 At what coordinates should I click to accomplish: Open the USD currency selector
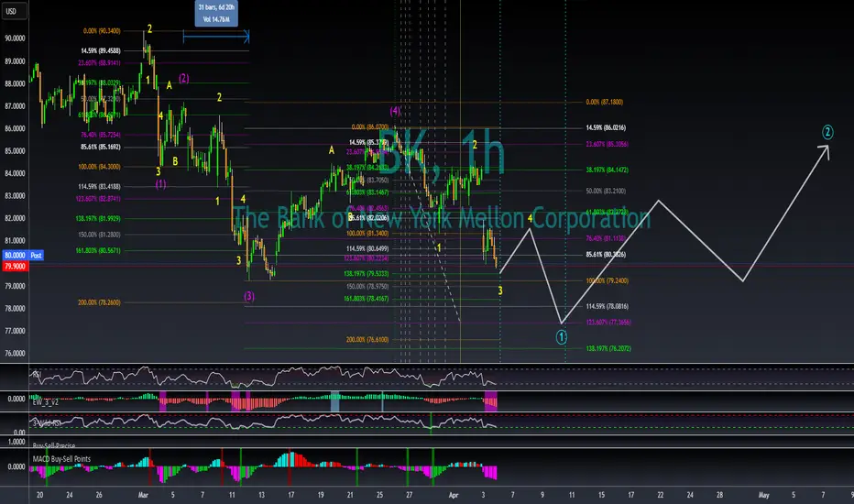point(13,11)
